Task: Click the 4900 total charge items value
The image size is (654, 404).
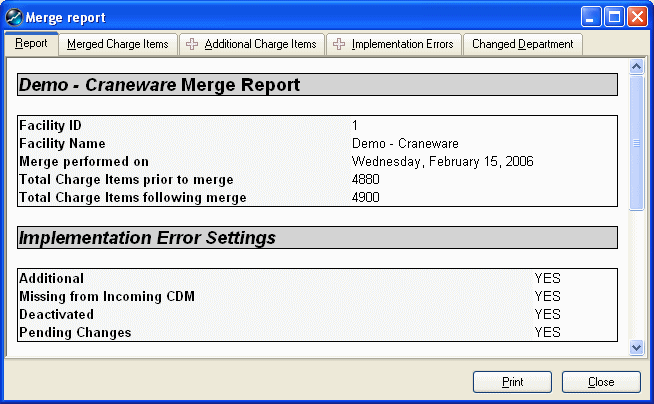Action: tap(366, 198)
